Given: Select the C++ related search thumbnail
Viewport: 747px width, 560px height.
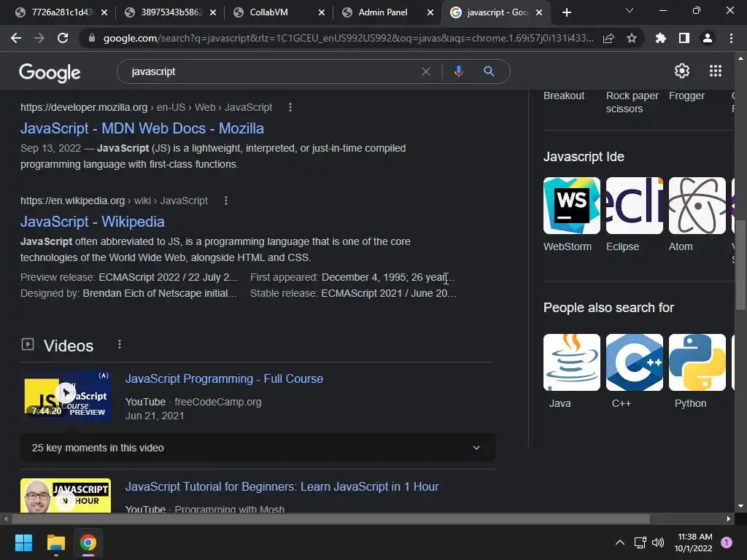Looking at the screenshot, I should 635,362.
